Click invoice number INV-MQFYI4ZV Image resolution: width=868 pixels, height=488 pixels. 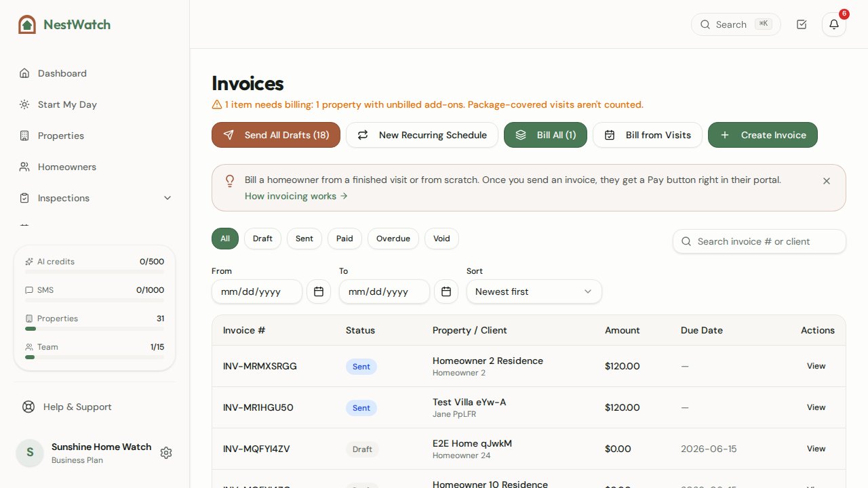[256, 449]
